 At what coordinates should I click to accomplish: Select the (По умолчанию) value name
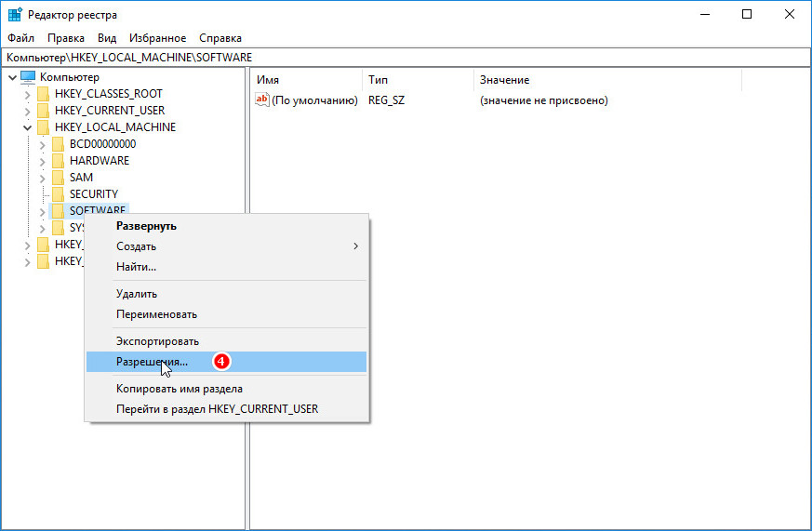pos(315,100)
